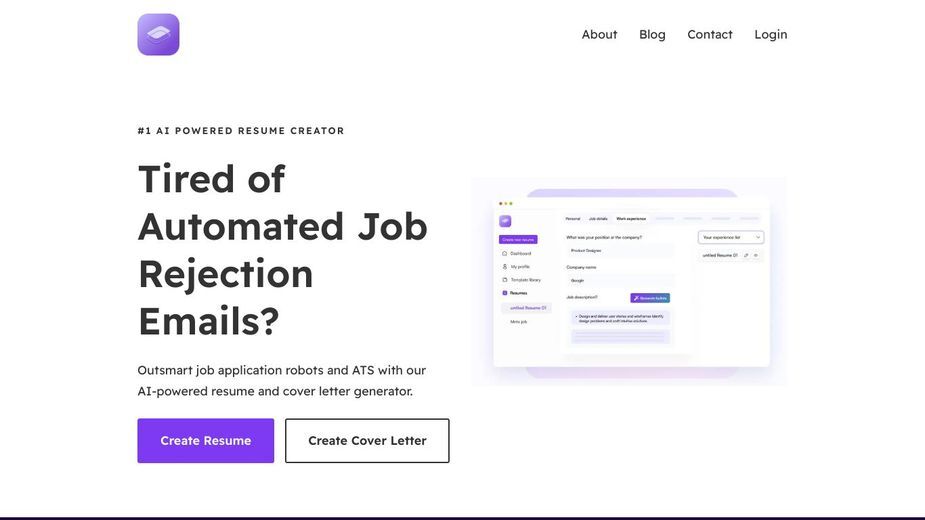Click the Template library icon in preview sidebar
Screen dimensions: 925x520
click(504, 280)
